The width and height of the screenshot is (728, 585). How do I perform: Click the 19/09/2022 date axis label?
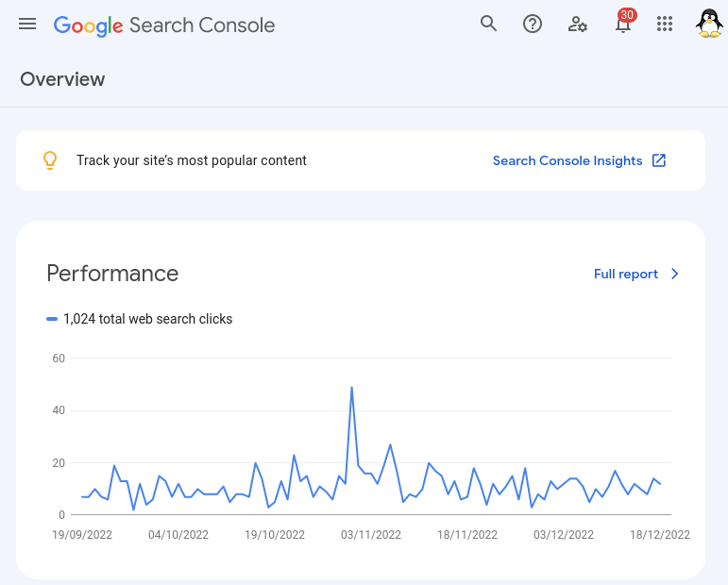[82, 535]
